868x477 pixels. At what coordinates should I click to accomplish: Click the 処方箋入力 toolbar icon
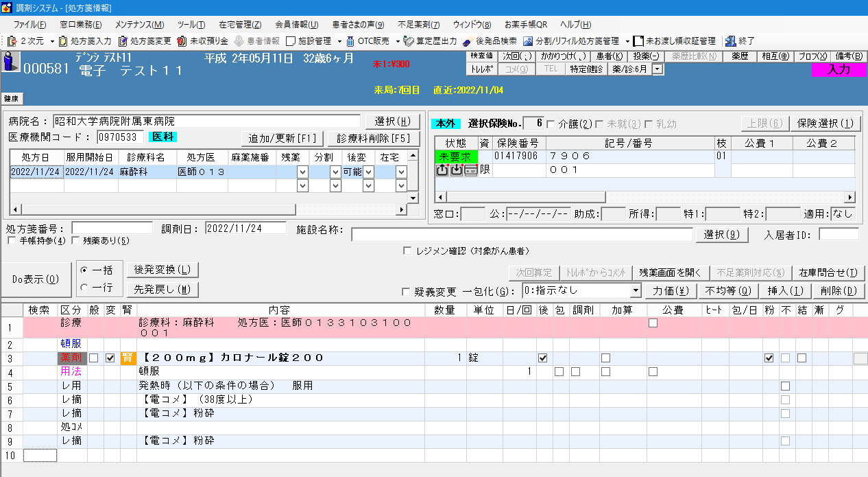point(64,41)
